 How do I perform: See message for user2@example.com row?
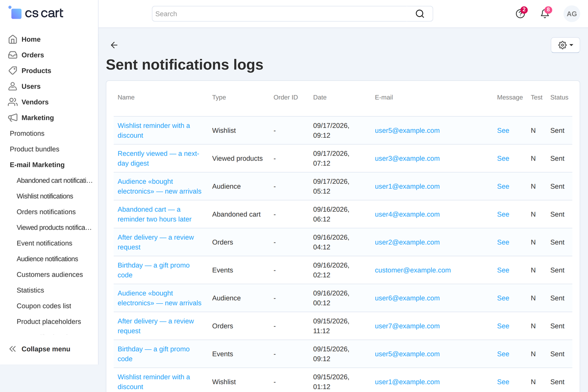point(503,242)
